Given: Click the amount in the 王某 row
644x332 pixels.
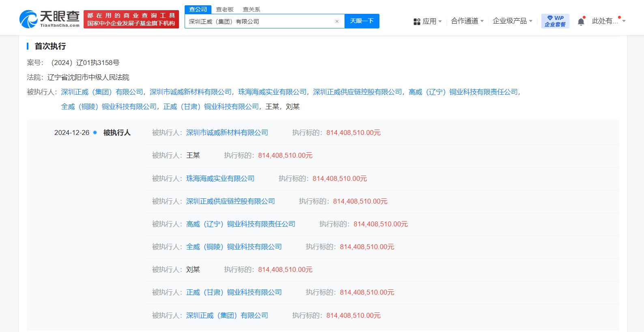Looking at the screenshot, I should tap(285, 156).
